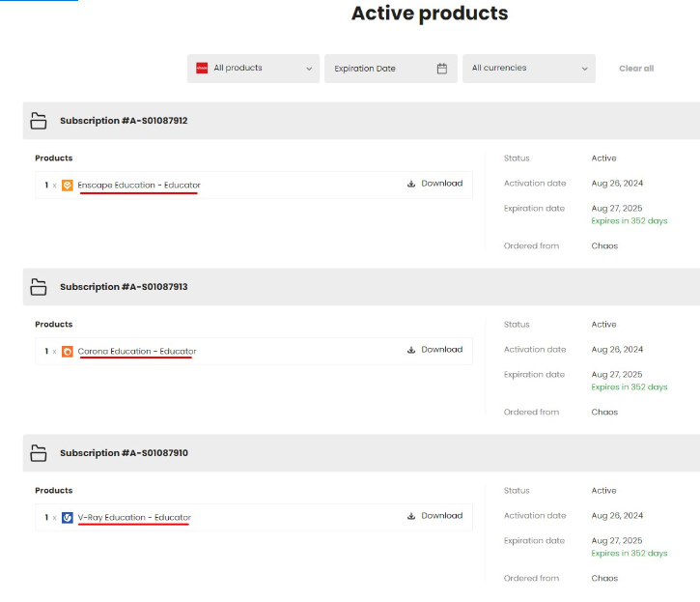Download V-Ray Education - Educator
This screenshot has height=602, width=700.
point(434,516)
